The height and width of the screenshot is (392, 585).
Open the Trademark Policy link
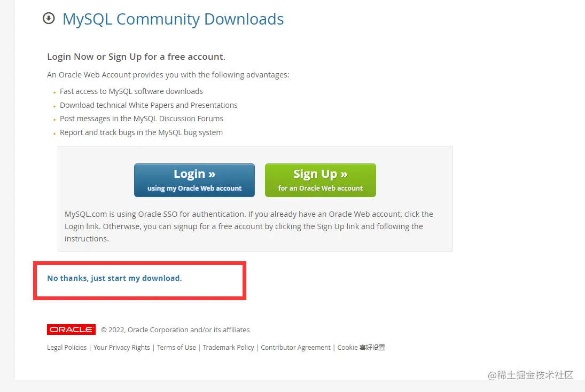(x=228, y=347)
